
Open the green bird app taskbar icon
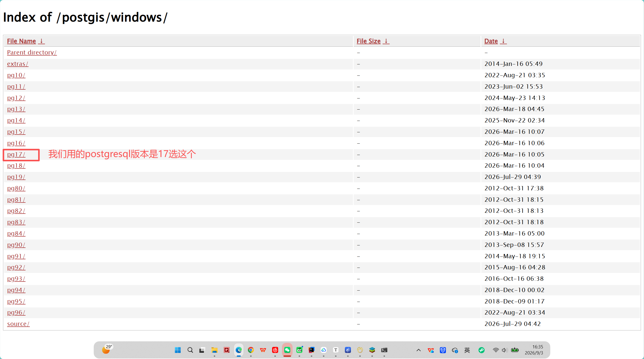(x=299, y=350)
